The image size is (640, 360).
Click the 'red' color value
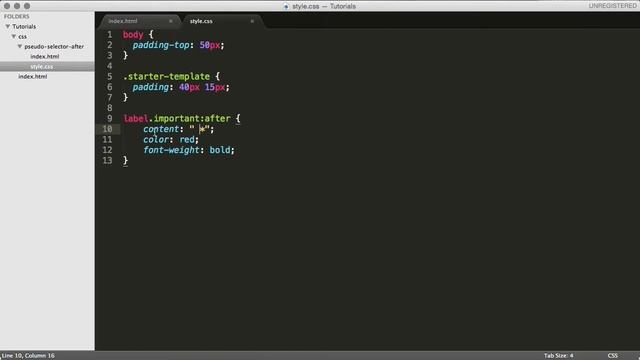[x=187, y=140]
